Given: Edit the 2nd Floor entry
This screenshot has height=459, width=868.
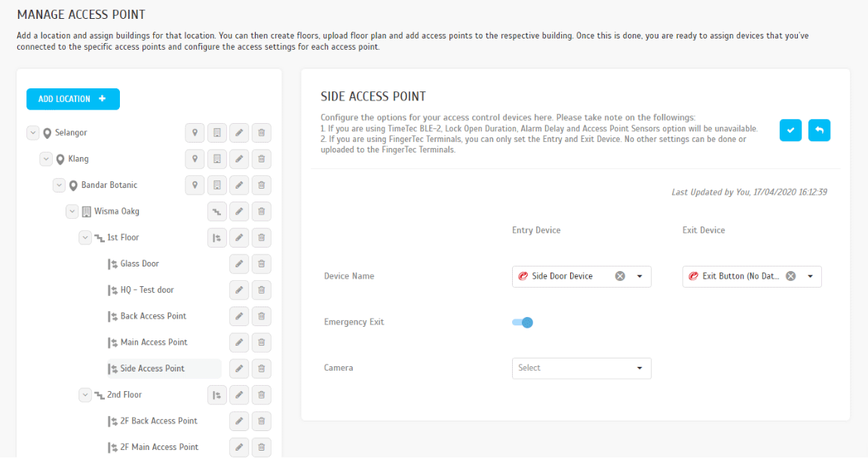Looking at the screenshot, I should pyautogui.click(x=239, y=395).
